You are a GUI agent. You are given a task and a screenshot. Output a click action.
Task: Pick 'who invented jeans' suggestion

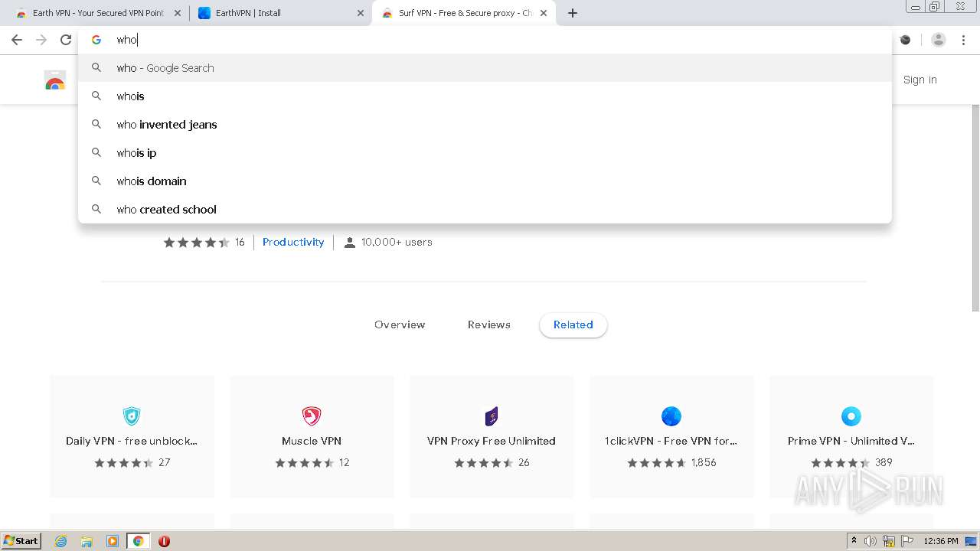point(485,125)
